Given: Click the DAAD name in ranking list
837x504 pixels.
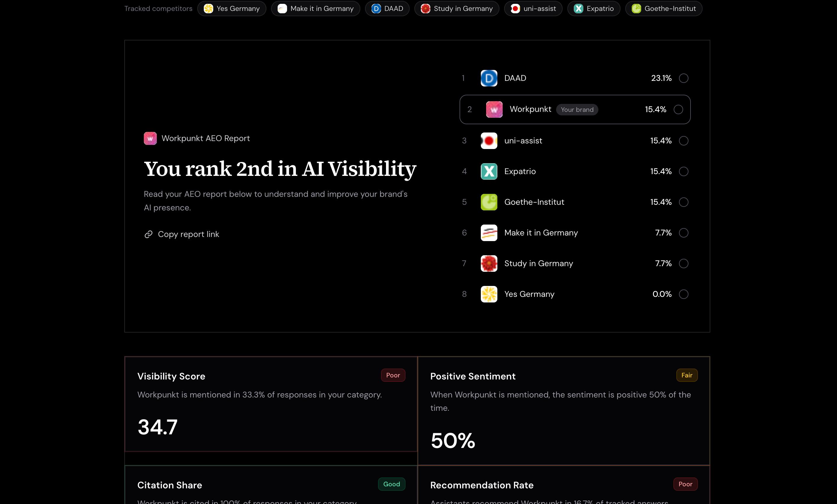Looking at the screenshot, I should [x=515, y=78].
